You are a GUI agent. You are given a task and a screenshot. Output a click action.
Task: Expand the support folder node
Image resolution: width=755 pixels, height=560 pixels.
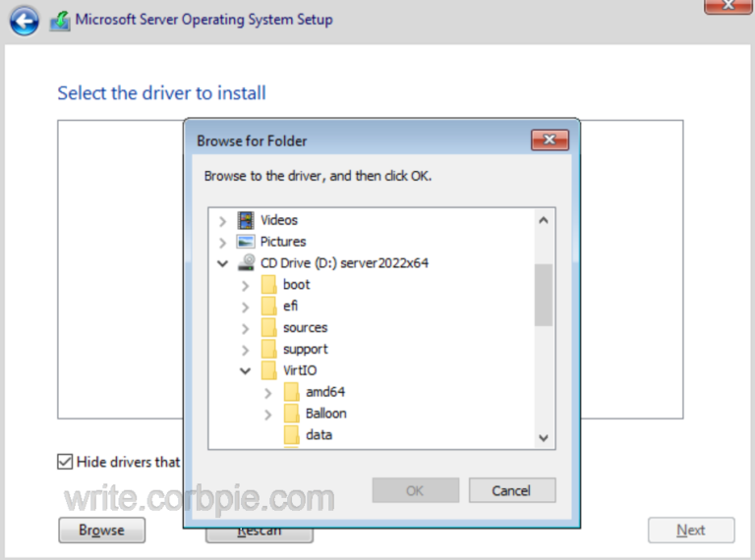[x=245, y=350]
